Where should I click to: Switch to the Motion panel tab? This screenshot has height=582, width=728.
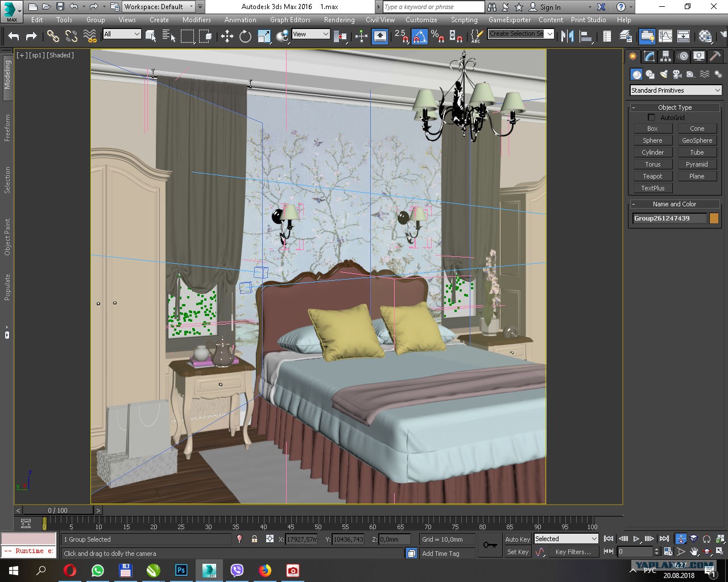coord(682,56)
